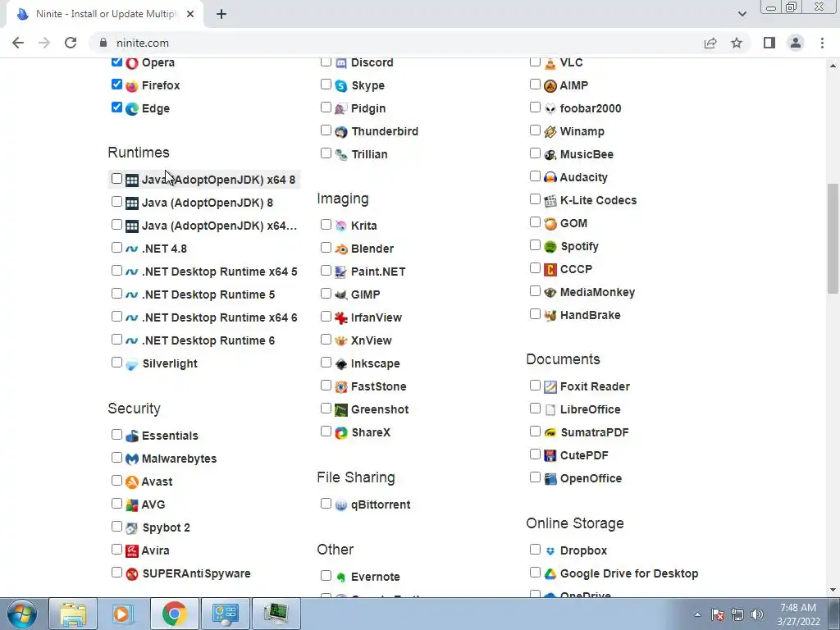
Task: Click the IrfanView icon
Action: pos(341,317)
